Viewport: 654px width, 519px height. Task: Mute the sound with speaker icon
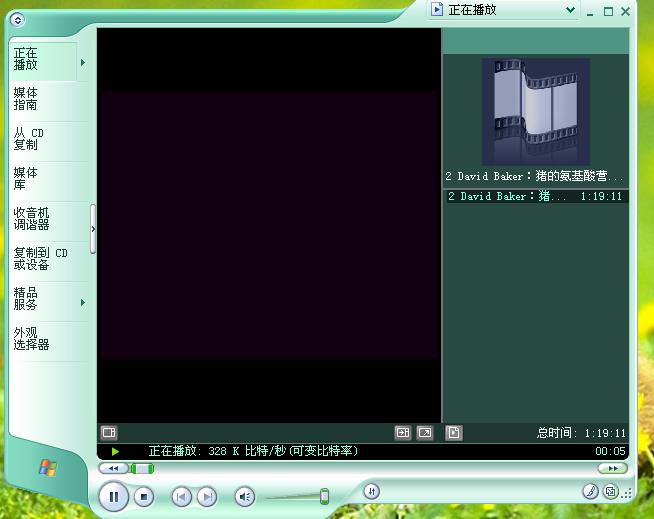244,496
